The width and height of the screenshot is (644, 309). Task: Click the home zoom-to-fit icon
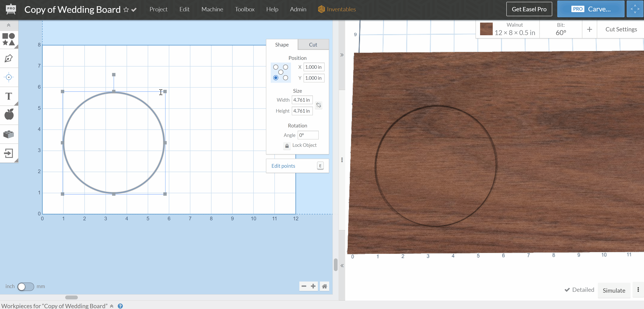coord(324,286)
